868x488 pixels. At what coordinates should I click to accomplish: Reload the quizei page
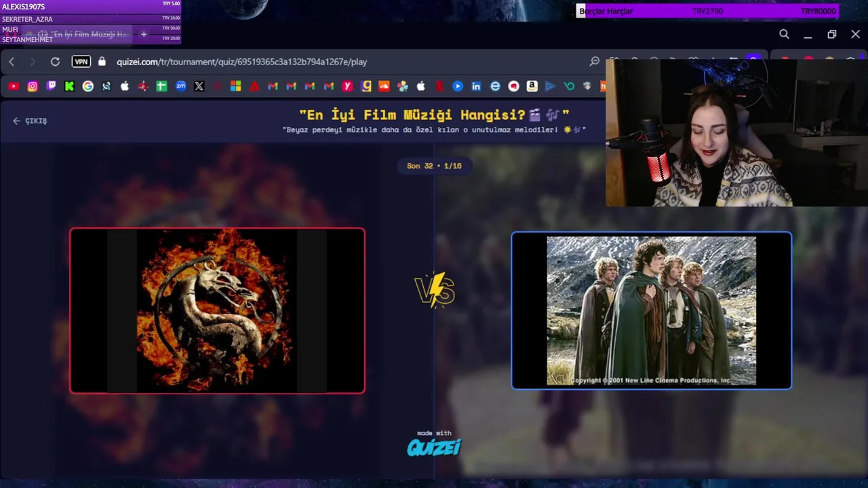coord(55,62)
